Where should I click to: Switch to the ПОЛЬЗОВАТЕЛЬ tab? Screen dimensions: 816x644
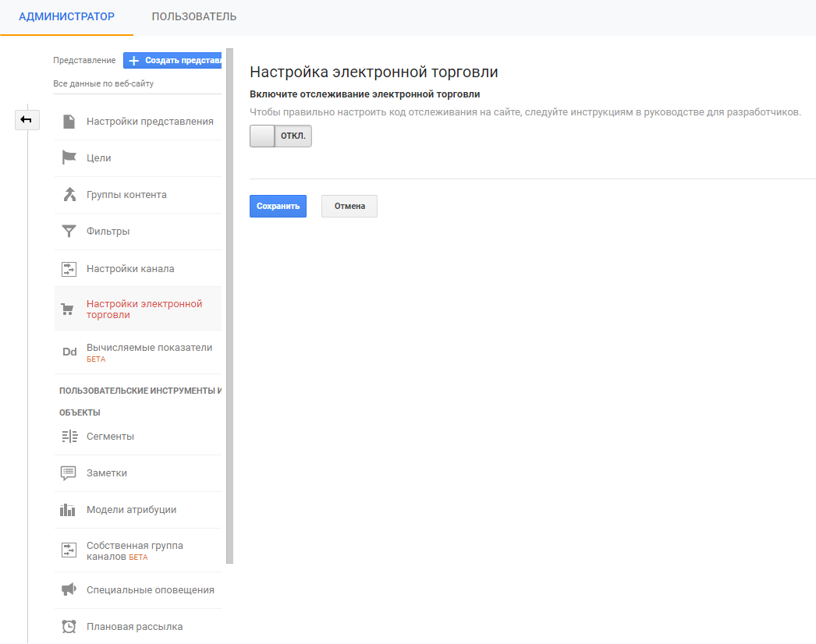pos(194,16)
